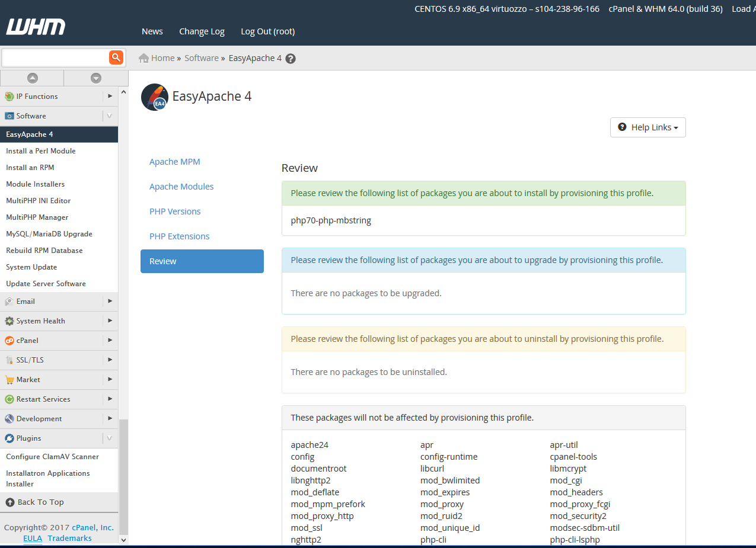Expand the Market section arrow
756x548 pixels.
110,379
